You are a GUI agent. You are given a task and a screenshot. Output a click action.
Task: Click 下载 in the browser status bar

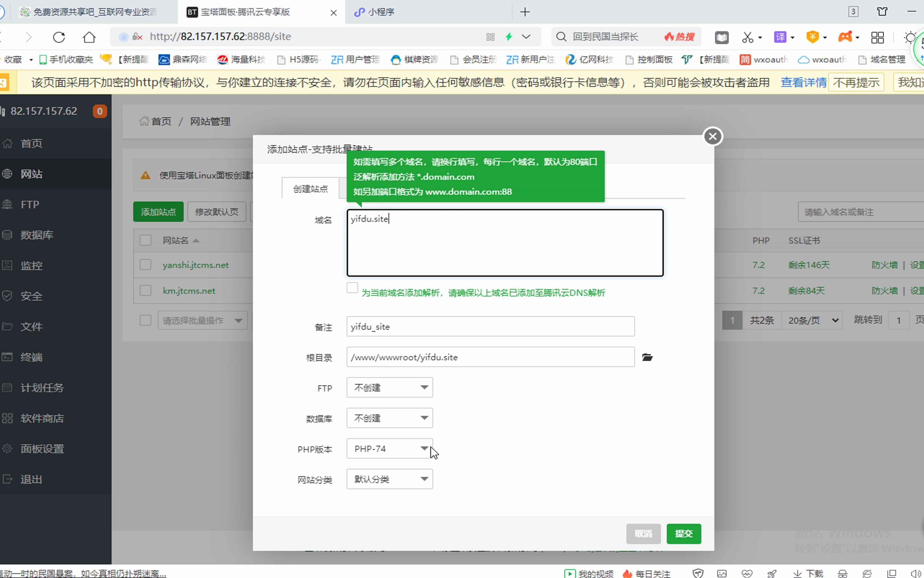click(x=808, y=573)
